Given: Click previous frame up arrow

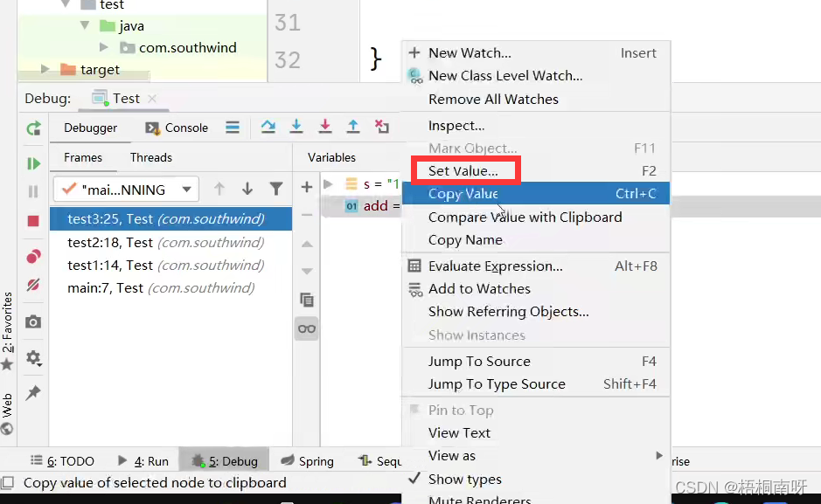Looking at the screenshot, I should pyautogui.click(x=219, y=189).
